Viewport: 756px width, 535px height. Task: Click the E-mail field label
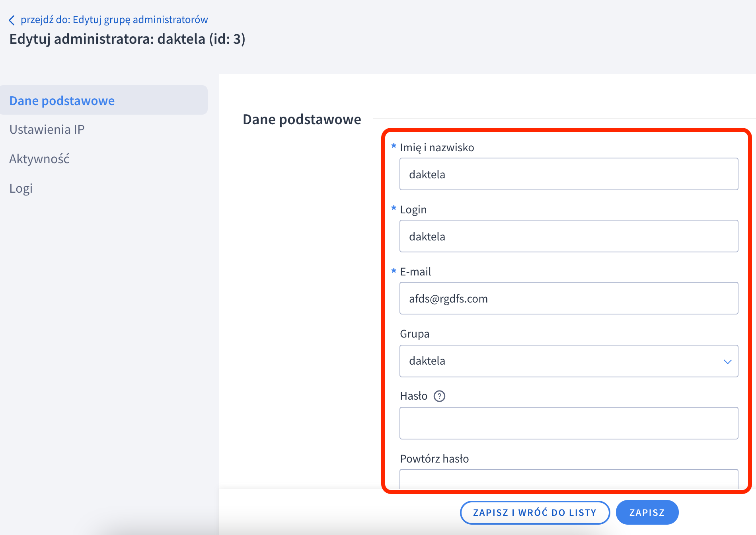(x=415, y=272)
